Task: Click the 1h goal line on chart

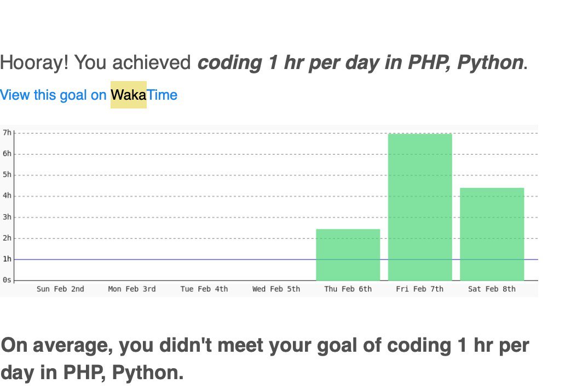Action: (x=165, y=259)
